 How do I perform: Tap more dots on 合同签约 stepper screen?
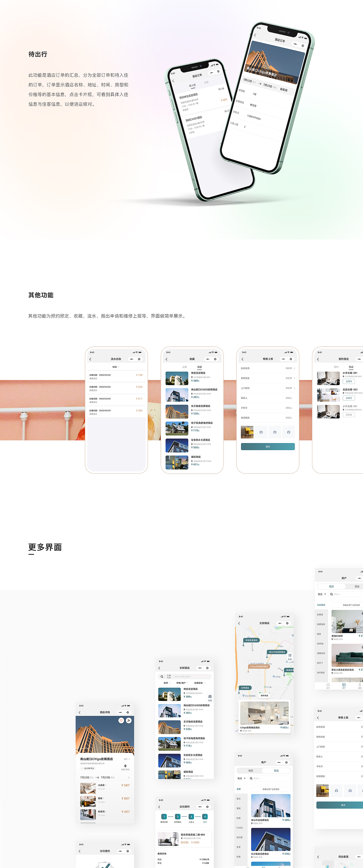(x=200, y=807)
